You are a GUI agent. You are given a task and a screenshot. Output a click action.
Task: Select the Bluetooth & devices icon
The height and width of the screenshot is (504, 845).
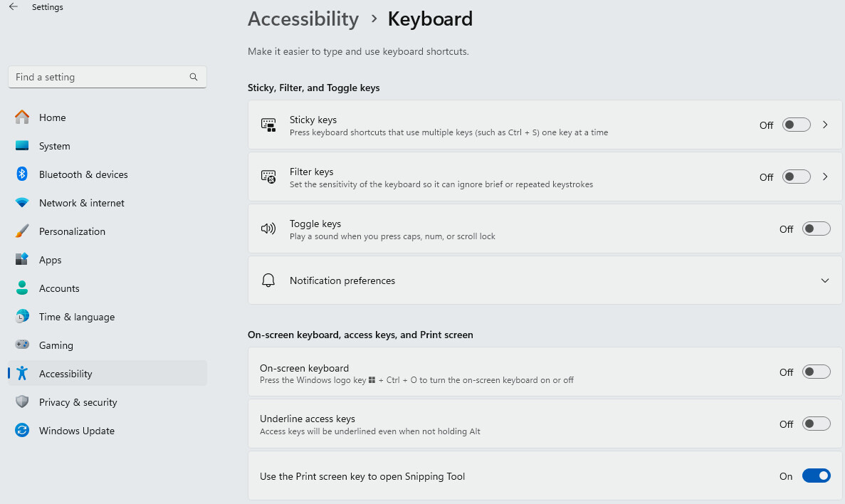tap(19, 174)
